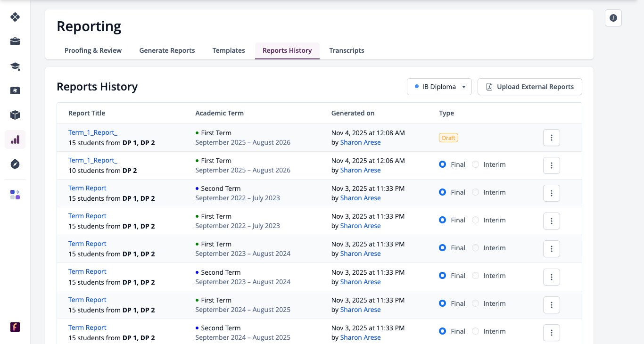
Task: Open Term_1_Report_ link for 10 students
Action: point(93,161)
